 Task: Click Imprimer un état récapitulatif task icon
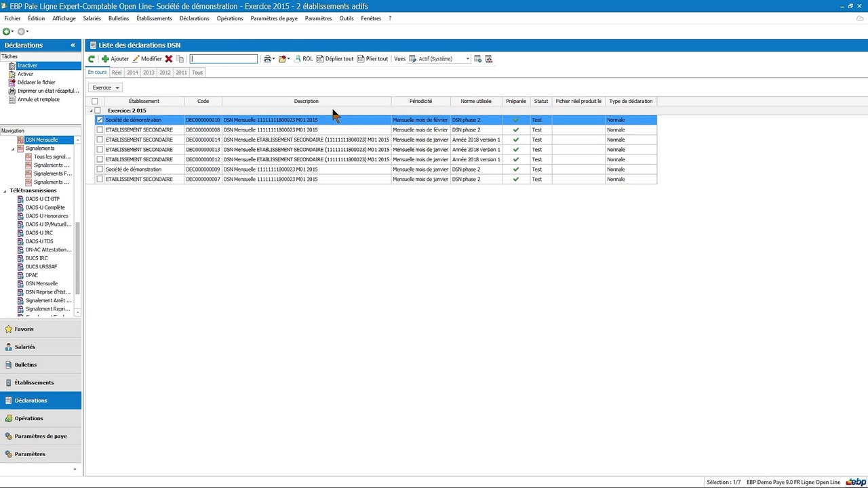click(12, 91)
